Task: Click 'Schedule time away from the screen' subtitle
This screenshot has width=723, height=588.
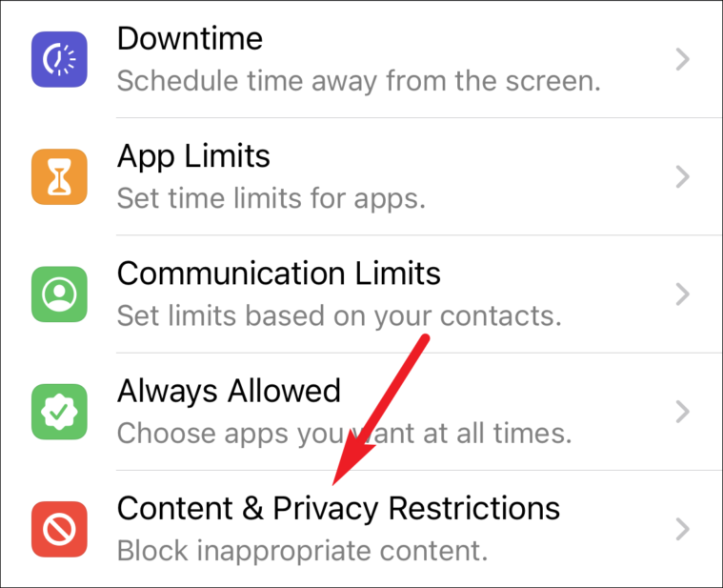Action: 359,81
